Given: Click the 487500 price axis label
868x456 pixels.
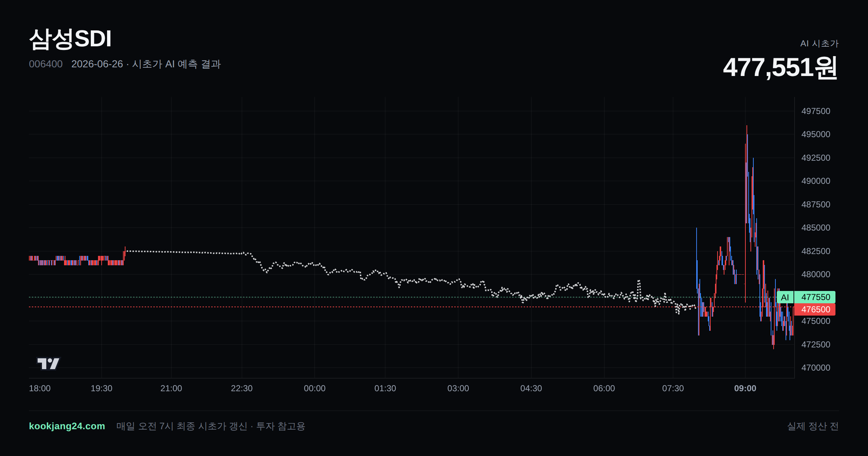Looking at the screenshot, I should pyautogui.click(x=816, y=204).
